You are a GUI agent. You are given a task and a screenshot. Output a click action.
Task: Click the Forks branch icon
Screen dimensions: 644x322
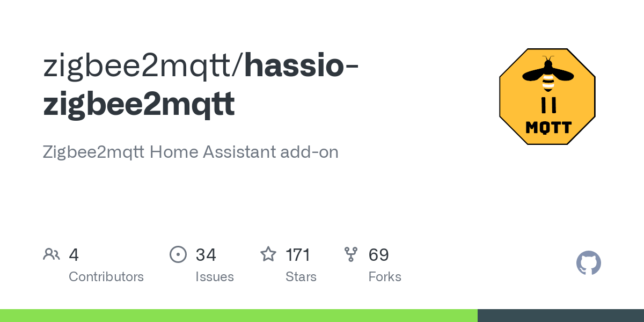(351, 254)
